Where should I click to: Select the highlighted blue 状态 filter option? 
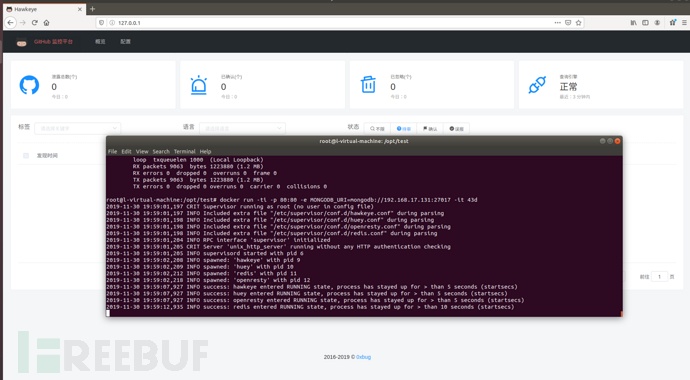click(x=404, y=128)
